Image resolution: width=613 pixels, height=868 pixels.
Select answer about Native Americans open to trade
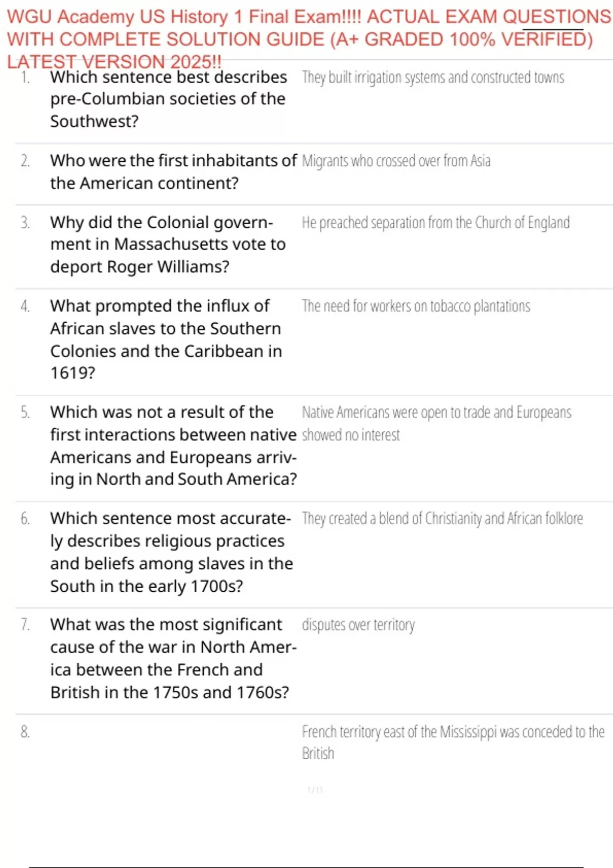[436, 423]
